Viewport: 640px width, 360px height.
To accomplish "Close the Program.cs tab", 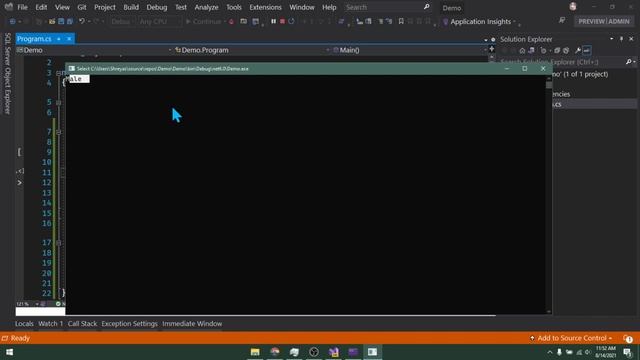I will pos(69,39).
